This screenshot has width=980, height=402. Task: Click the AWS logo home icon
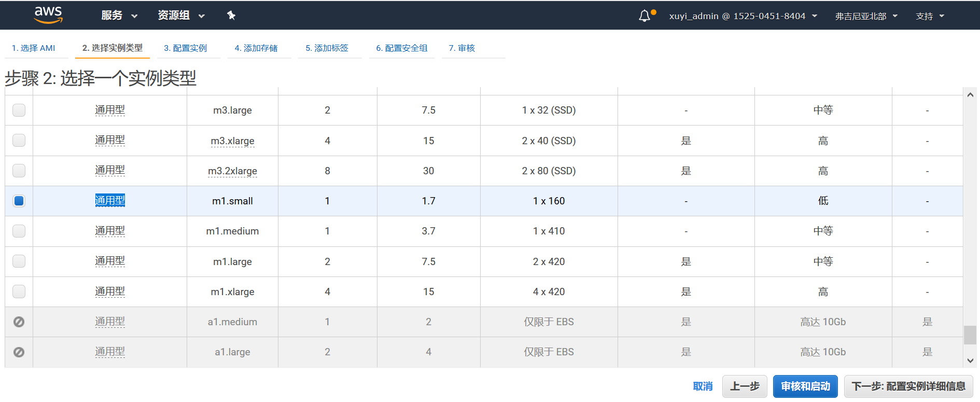click(48, 15)
